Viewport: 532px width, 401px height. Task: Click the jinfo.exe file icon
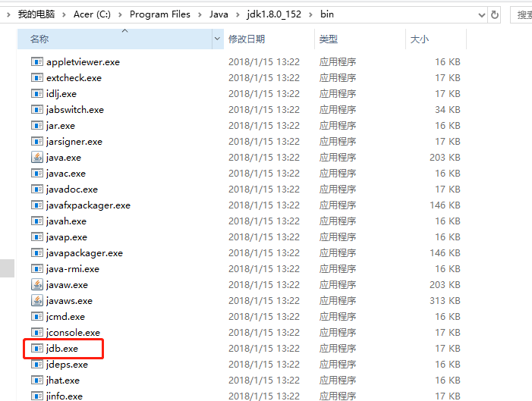[x=37, y=396]
